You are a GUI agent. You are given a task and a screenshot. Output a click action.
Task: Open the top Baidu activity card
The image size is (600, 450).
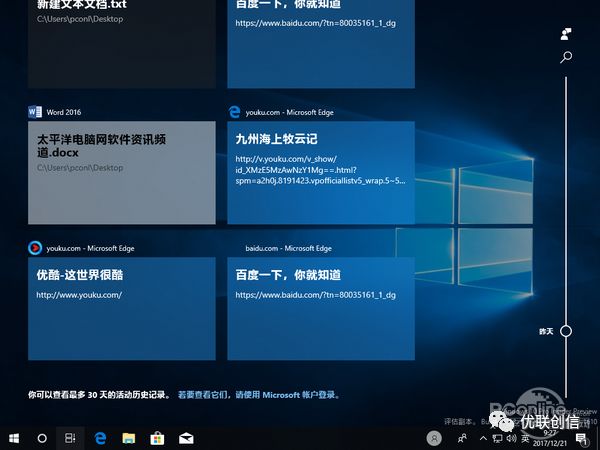click(x=321, y=44)
